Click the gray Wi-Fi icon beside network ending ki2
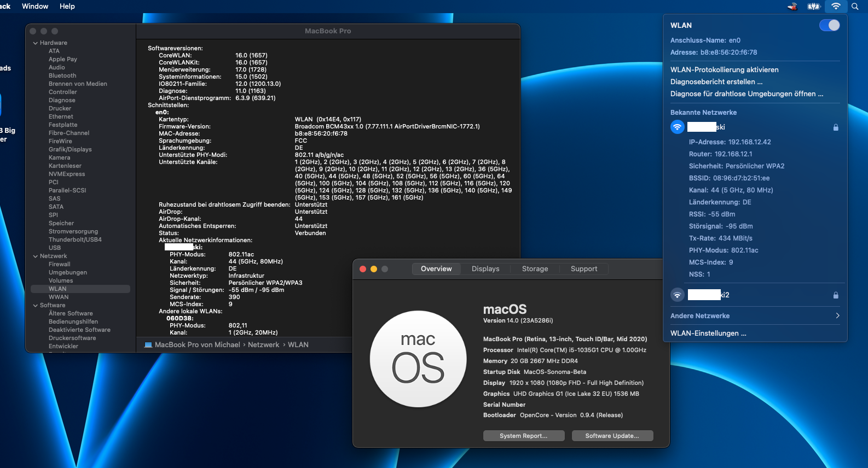This screenshot has width=868, height=468. (x=677, y=295)
